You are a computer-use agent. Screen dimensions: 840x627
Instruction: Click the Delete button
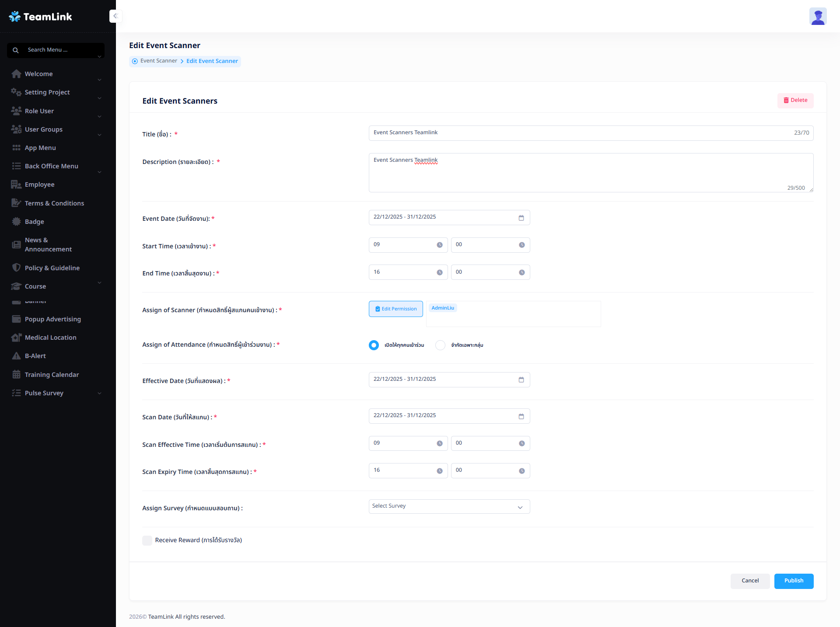coord(795,101)
